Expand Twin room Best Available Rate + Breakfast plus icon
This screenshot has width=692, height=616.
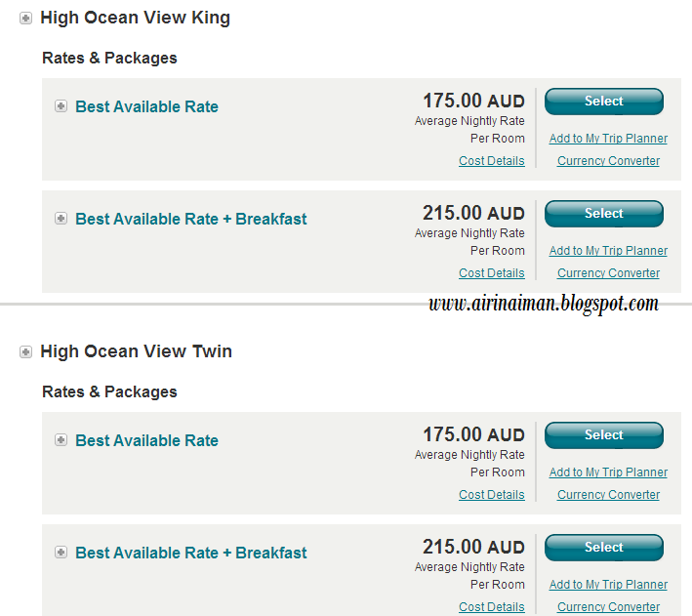click(61, 552)
